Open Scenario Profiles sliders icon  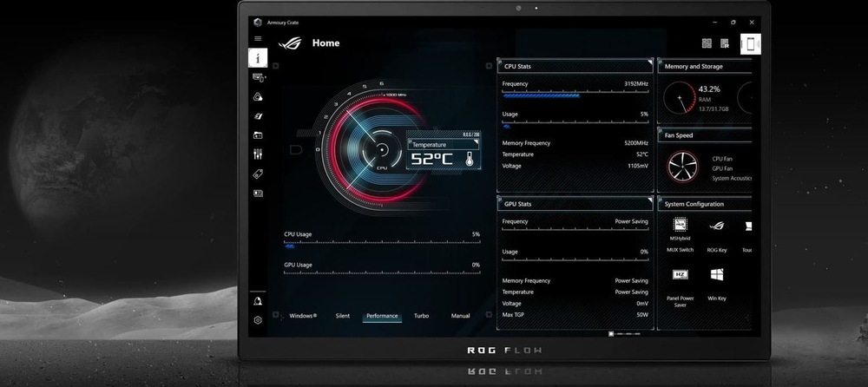click(x=258, y=154)
